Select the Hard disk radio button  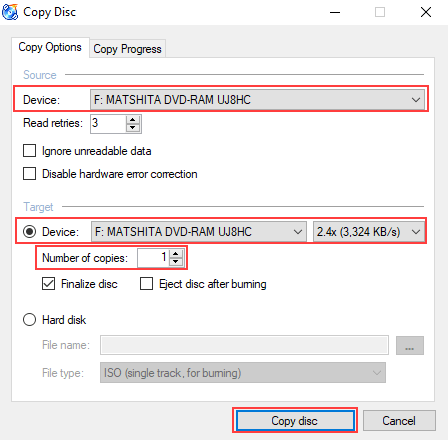pos(29,319)
